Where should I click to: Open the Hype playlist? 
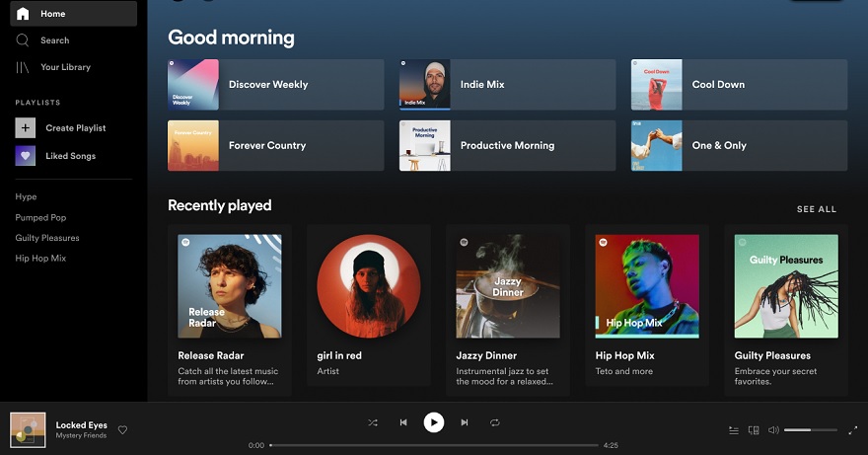point(26,196)
